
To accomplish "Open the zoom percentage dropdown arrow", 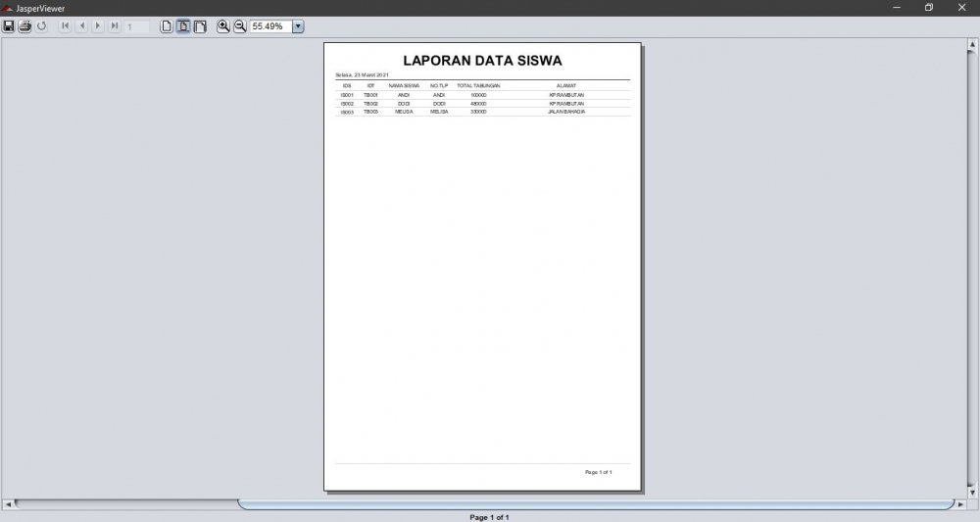I will (298, 26).
